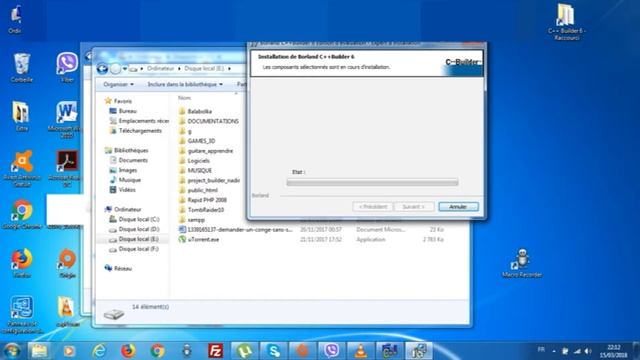Click the volume icon in system tray

pyautogui.click(x=588, y=351)
